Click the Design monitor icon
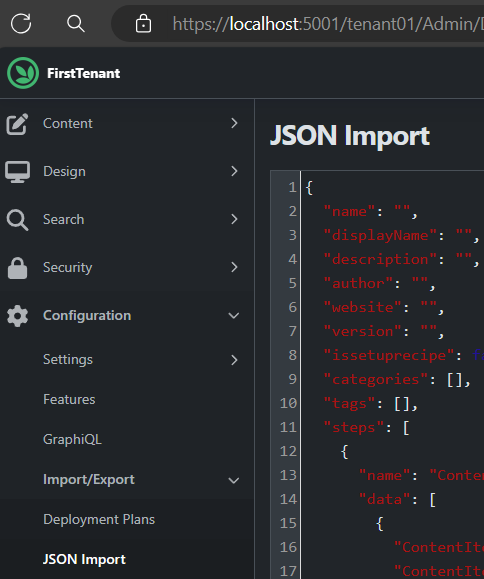This screenshot has height=579, width=484. 17,172
